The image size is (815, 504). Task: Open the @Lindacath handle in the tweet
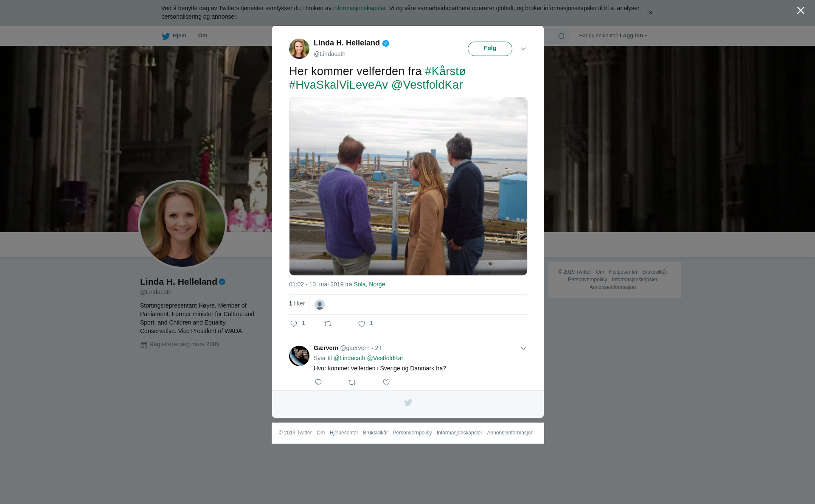(x=329, y=54)
